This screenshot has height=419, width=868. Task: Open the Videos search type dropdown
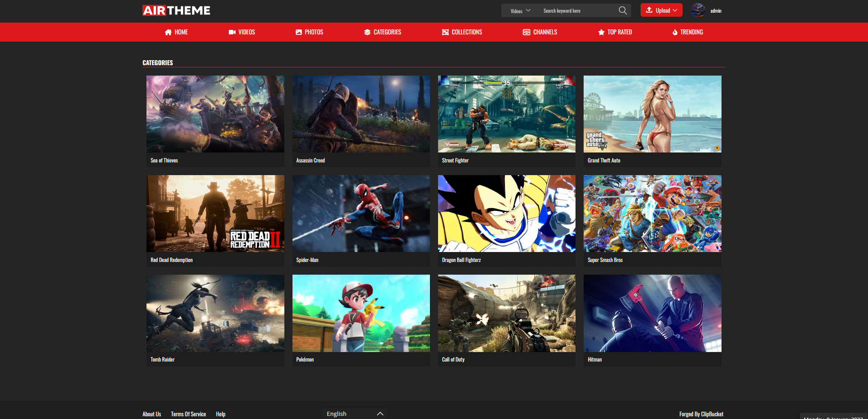click(520, 11)
